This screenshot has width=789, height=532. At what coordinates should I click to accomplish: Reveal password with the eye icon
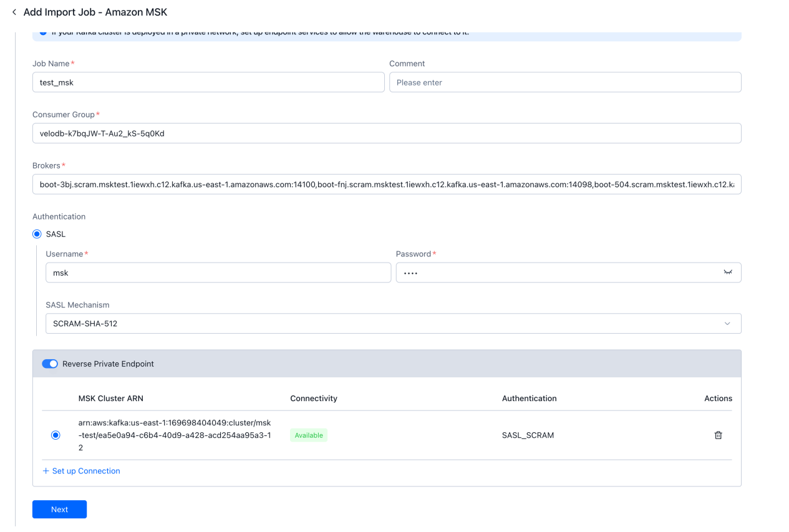click(728, 273)
